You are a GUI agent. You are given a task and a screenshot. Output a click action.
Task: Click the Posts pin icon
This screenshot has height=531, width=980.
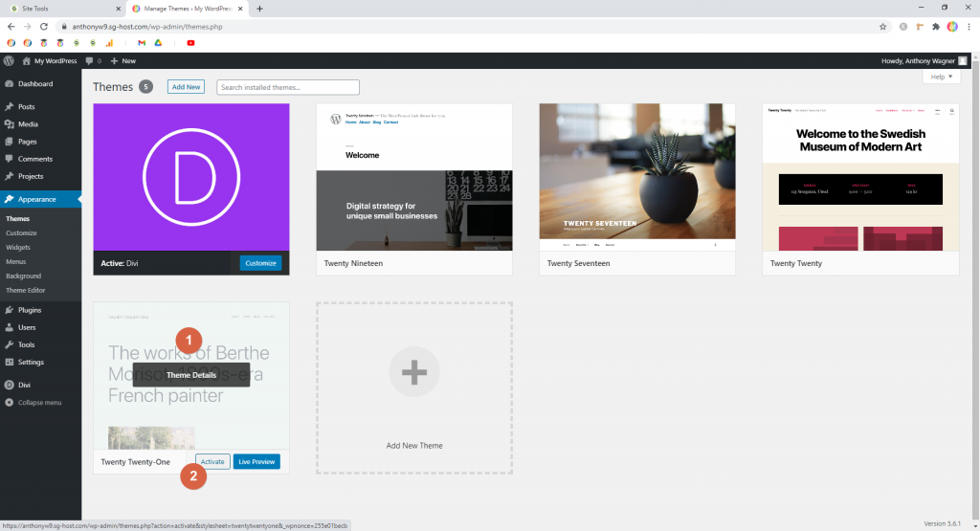[x=10, y=107]
